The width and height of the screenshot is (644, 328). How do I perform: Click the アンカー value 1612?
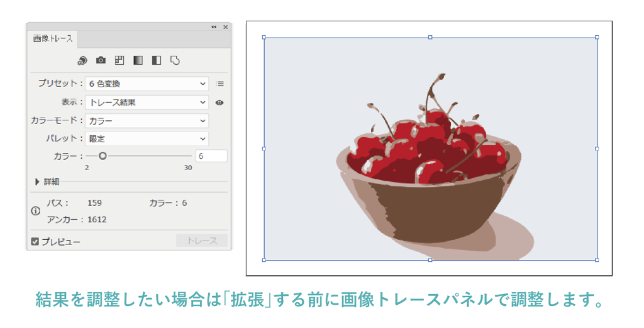tap(97, 220)
